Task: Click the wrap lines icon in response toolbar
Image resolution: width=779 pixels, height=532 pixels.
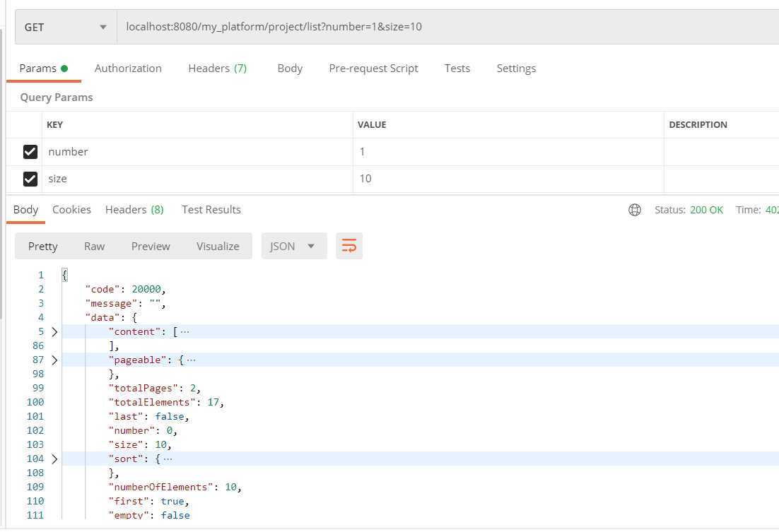Action: click(348, 246)
